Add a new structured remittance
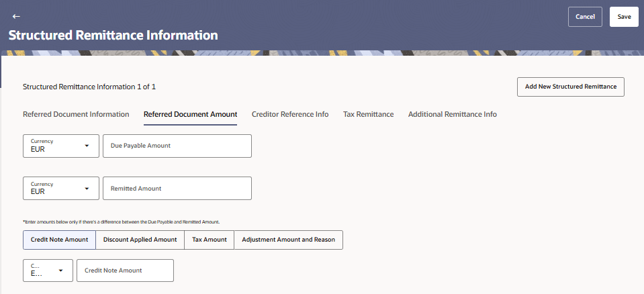 [570, 87]
